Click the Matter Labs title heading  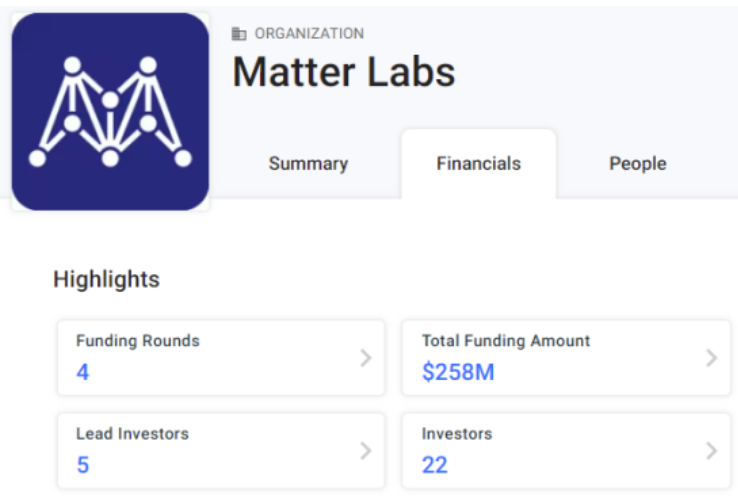click(x=344, y=72)
